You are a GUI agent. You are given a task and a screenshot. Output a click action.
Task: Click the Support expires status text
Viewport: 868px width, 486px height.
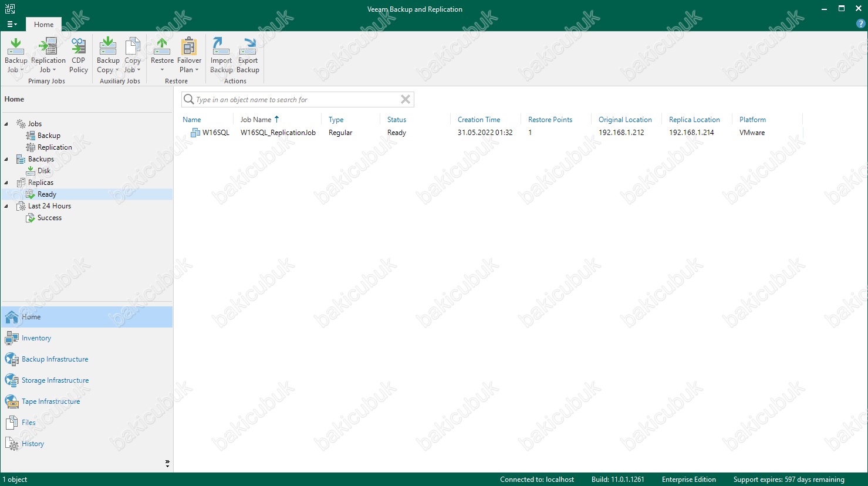(x=789, y=480)
